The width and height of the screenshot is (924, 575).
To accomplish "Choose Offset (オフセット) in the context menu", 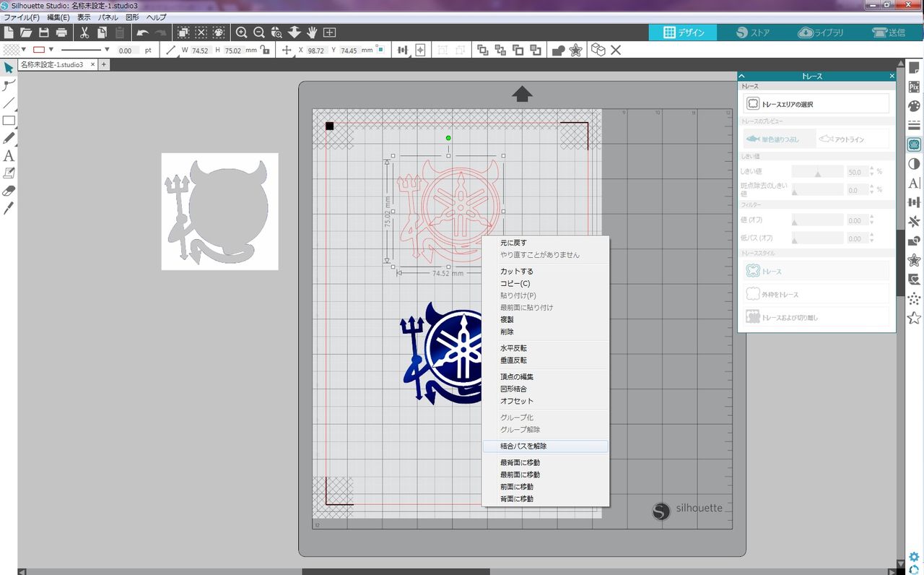I will click(546, 401).
